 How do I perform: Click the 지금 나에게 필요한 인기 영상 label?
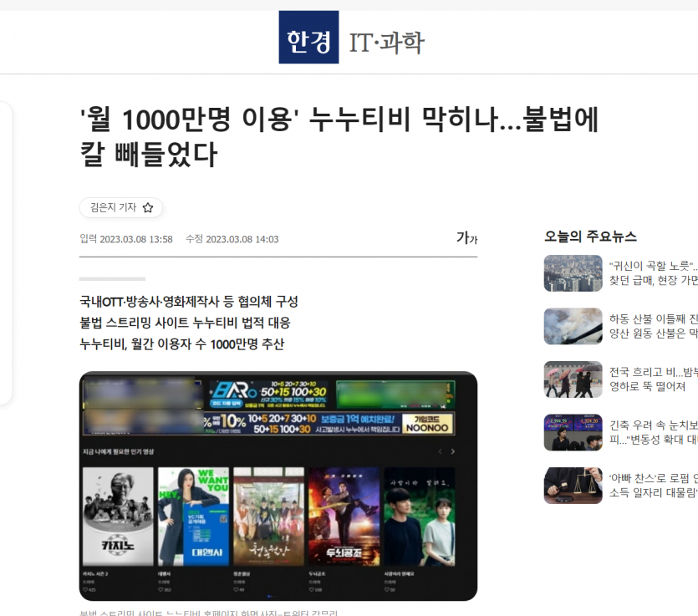click(118, 452)
